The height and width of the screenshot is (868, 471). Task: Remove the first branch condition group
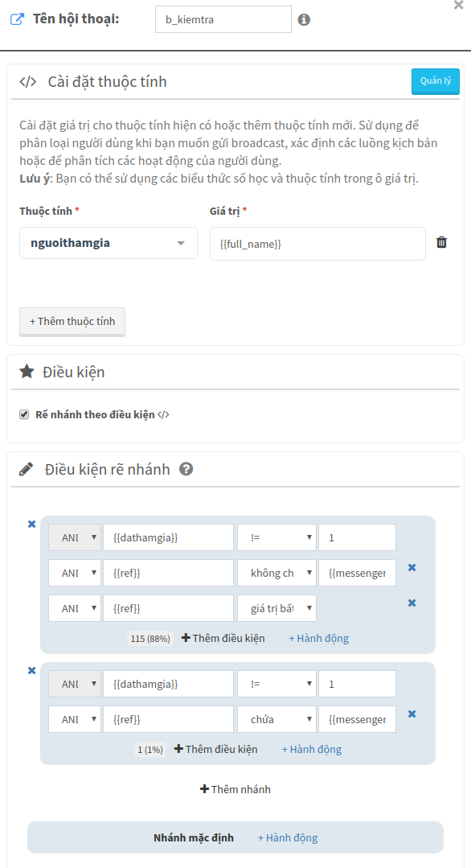click(32, 525)
